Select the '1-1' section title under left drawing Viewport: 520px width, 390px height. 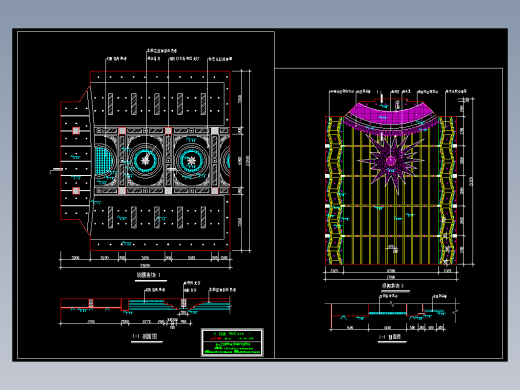[x=145, y=336]
